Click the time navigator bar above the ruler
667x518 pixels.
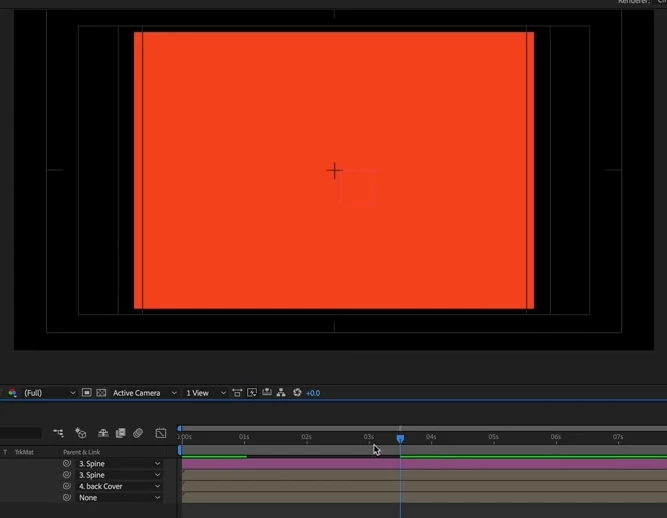click(x=424, y=429)
